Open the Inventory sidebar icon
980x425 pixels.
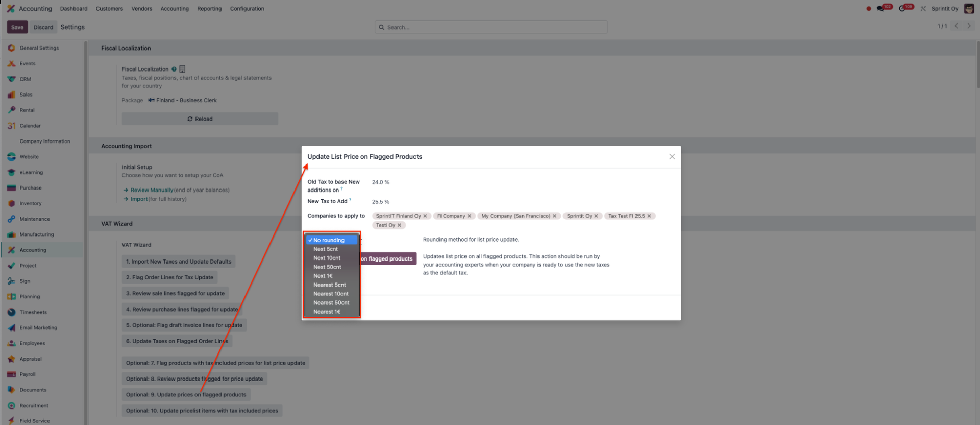(11, 203)
